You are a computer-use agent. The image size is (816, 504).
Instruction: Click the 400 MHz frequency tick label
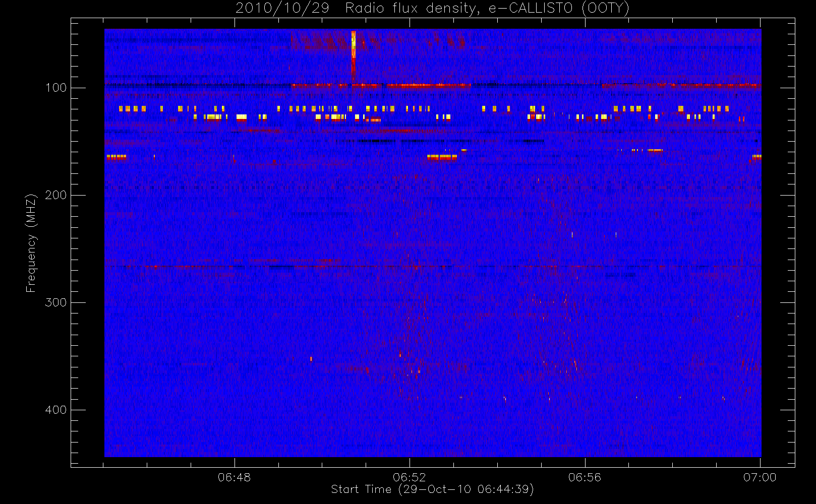tap(56, 410)
